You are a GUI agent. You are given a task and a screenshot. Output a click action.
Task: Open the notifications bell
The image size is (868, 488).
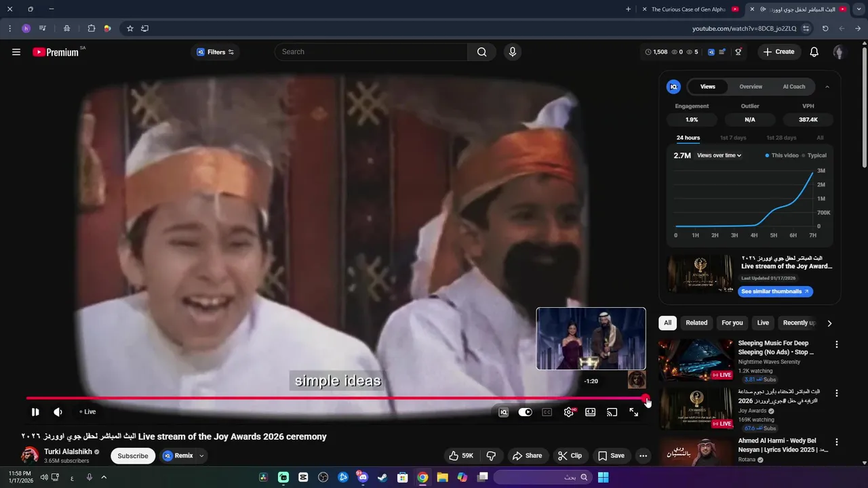point(814,52)
